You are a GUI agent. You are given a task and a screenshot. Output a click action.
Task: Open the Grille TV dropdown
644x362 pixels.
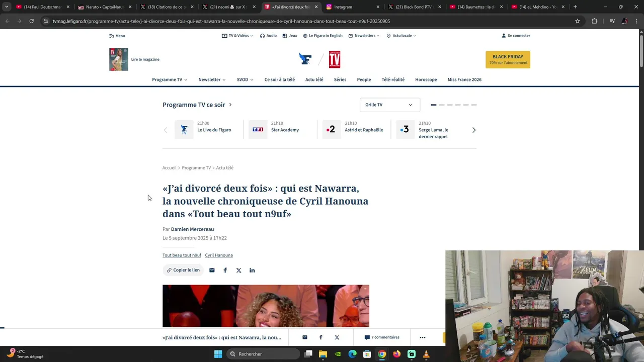click(389, 105)
